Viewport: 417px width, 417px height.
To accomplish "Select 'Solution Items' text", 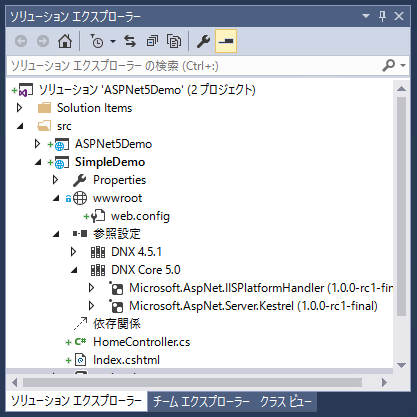I will coord(94,108).
